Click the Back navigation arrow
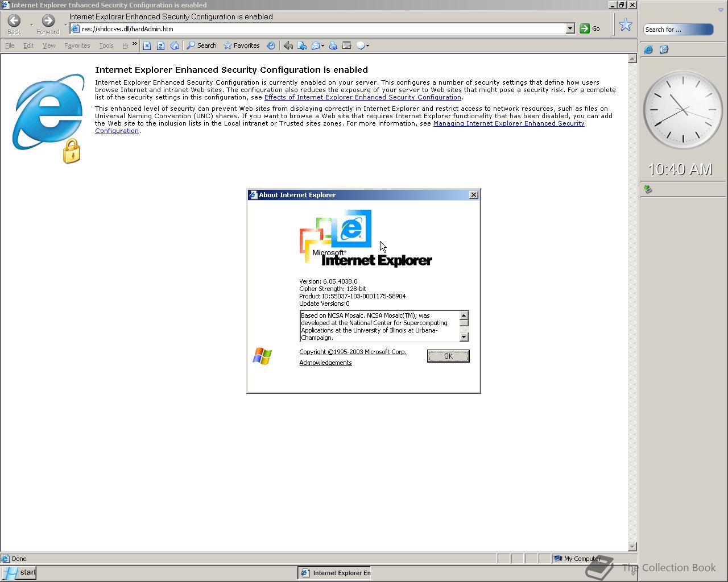 tap(14, 21)
